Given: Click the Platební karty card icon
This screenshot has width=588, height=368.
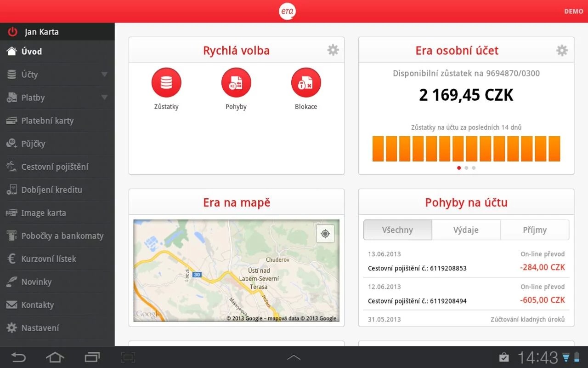Looking at the screenshot, I should (12, 121).
